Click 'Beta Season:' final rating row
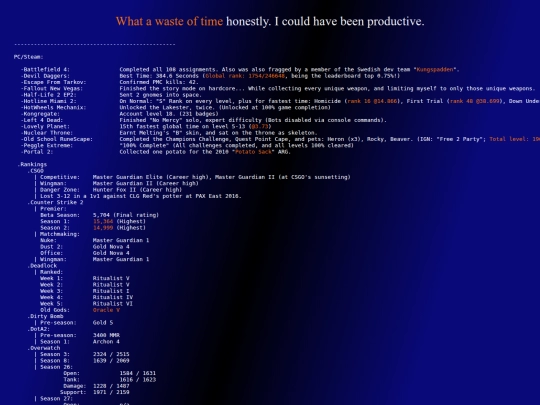Viewport: 540px width, 405px height. [100, 215]
